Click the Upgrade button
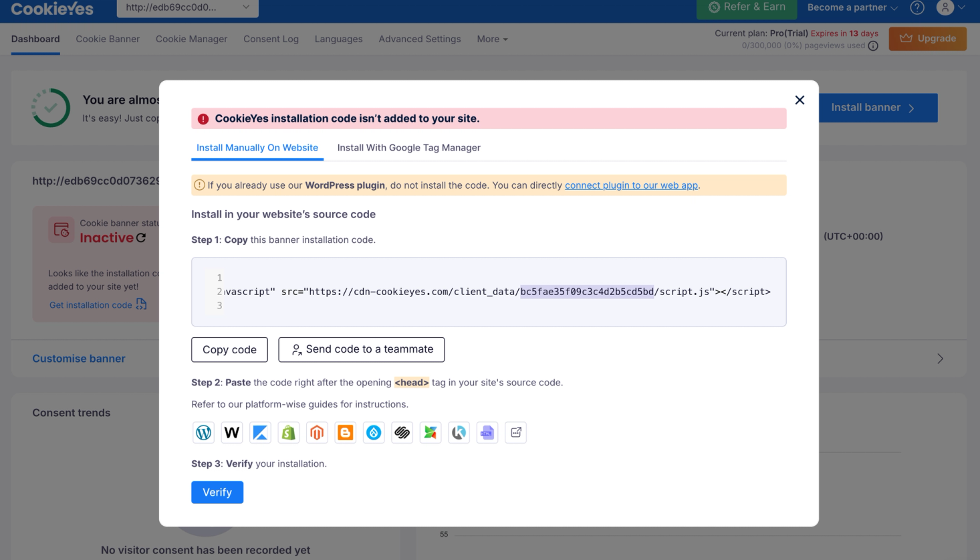 pyautogui.click(x=927, y=38)
